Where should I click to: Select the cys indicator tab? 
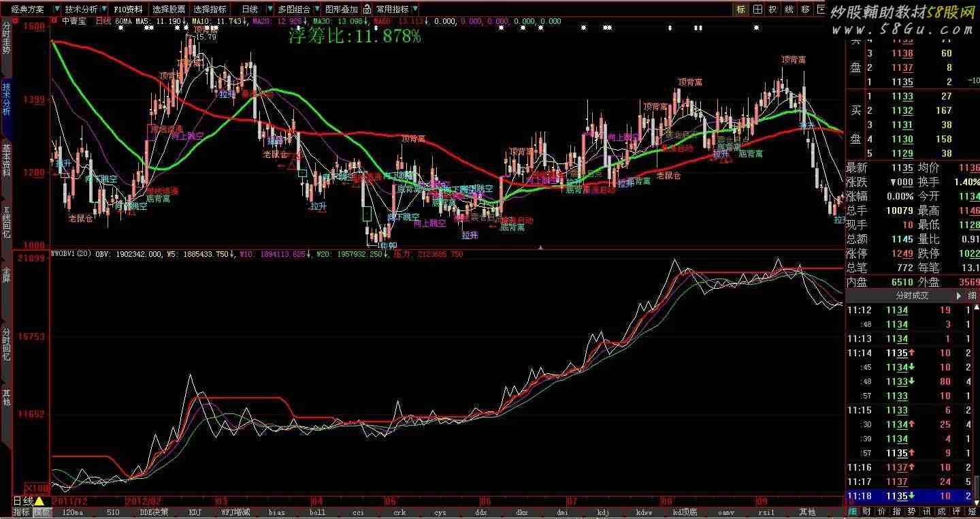[440, 513]
